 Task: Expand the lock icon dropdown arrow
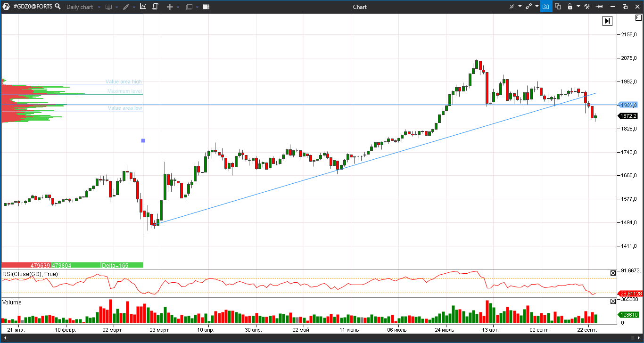[x=579, y=7]
